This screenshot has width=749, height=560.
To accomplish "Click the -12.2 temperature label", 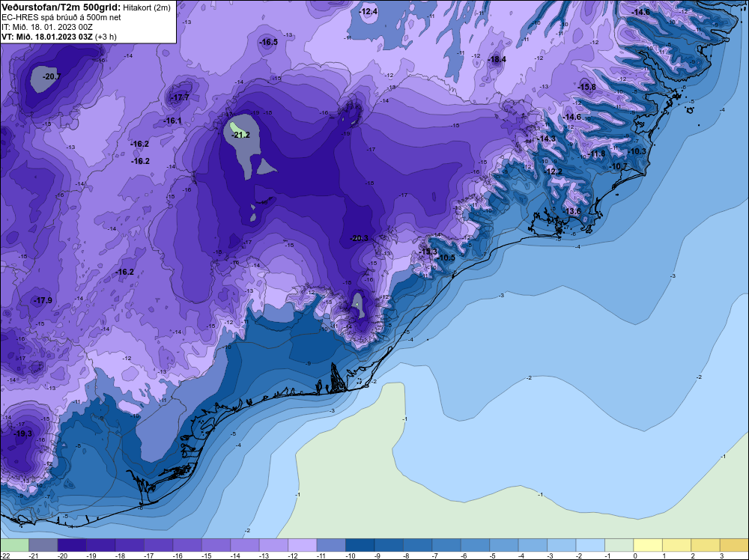I will click(x=554, y=171).
